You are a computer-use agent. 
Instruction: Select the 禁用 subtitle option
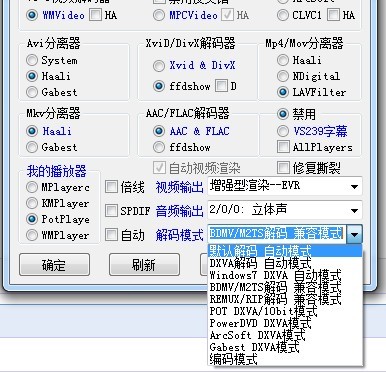pos(283,114)
